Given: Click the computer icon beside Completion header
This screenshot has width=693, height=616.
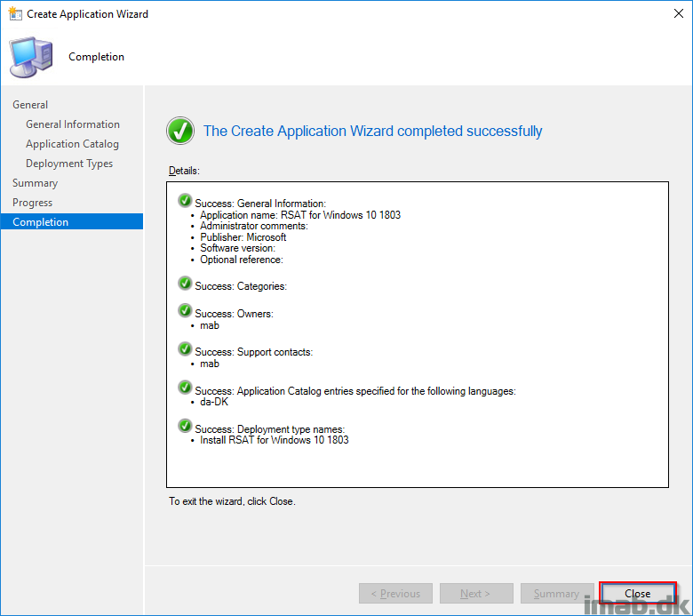Looking at the screenshot, I should point(31,58).
